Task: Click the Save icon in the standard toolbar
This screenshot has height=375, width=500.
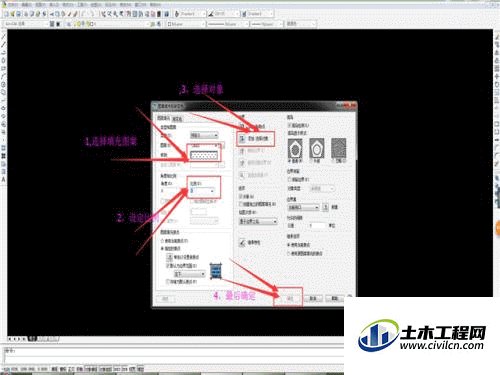Action: [x=19, y=14]
